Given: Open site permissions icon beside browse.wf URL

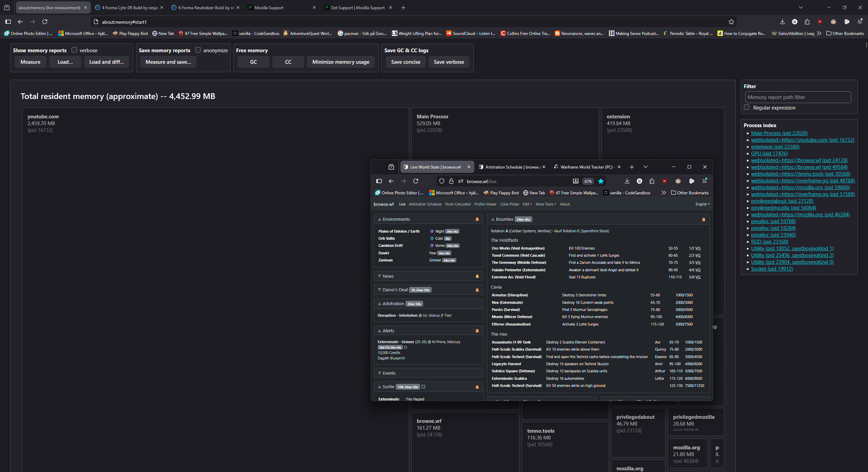Looking at the screenshot, I should [461, 181].
